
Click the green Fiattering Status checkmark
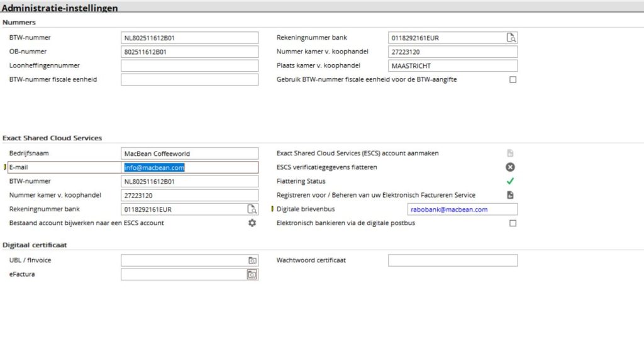point(511,181)
